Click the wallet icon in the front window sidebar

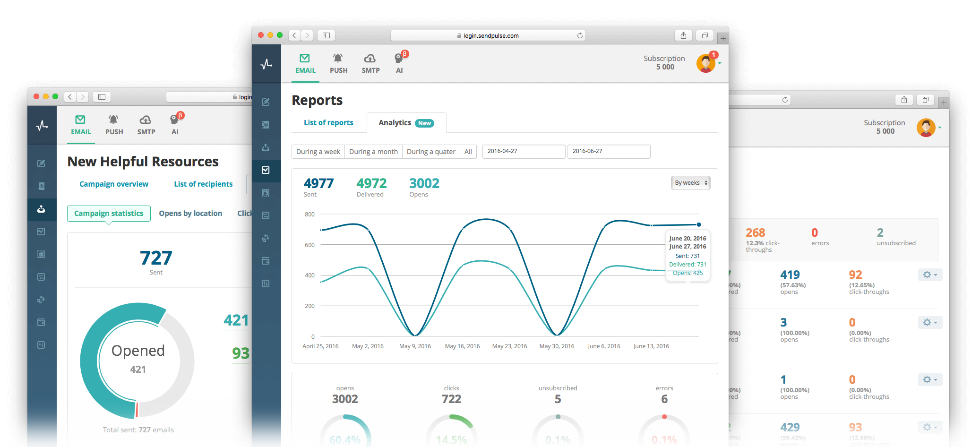click(x=266, y=261)
